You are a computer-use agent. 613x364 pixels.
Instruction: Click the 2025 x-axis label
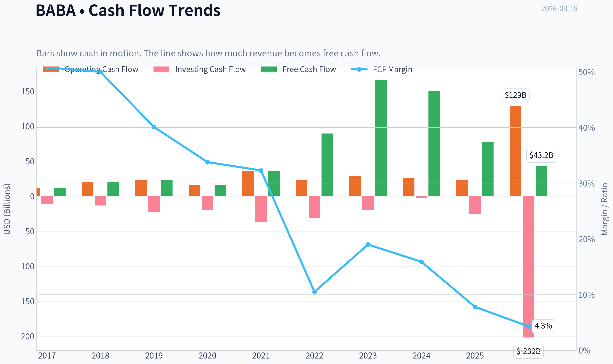pyautogui.click(x=475, y=356)
